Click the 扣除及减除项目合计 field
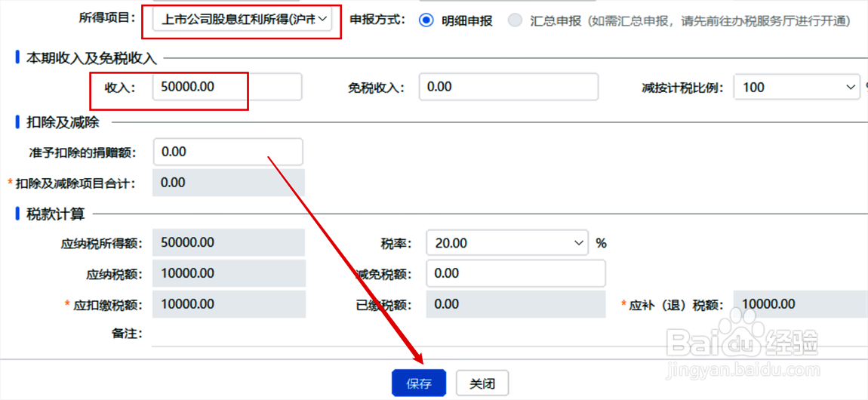This screenshot has width=868, height=400. click(x=229, y=183)
